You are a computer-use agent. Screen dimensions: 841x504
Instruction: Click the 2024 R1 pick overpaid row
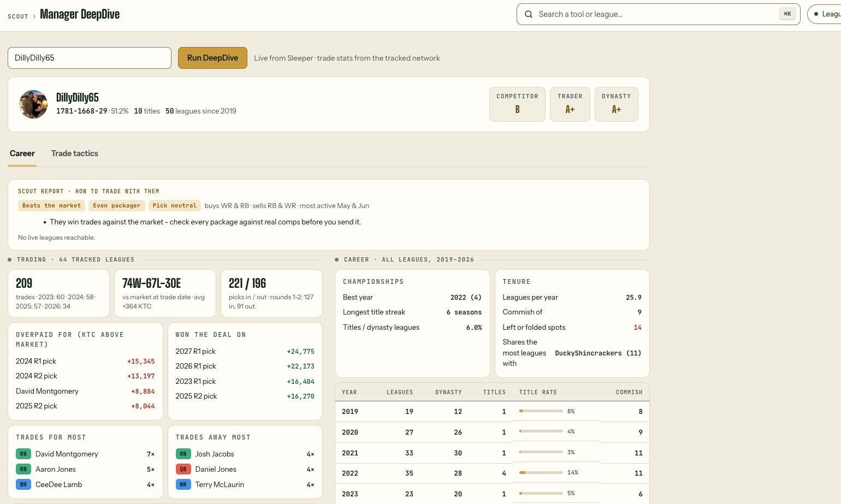point(85,361)
